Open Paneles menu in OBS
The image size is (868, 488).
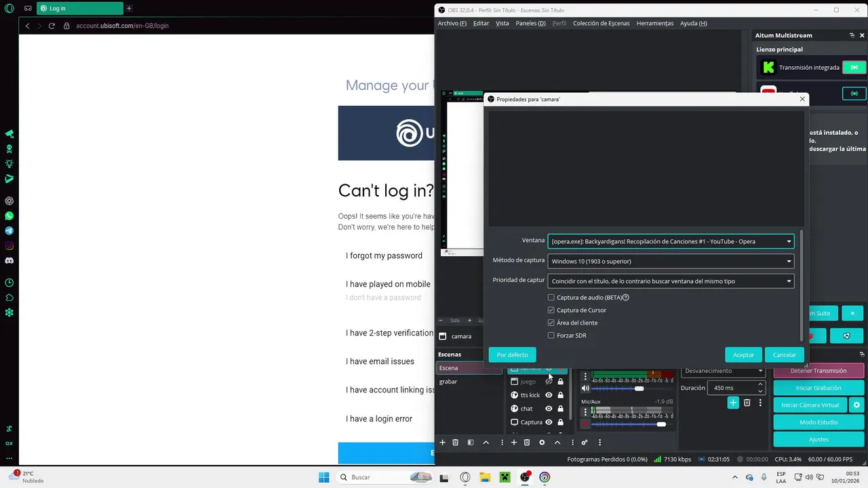pyautogui.click(x=530, y=23)
